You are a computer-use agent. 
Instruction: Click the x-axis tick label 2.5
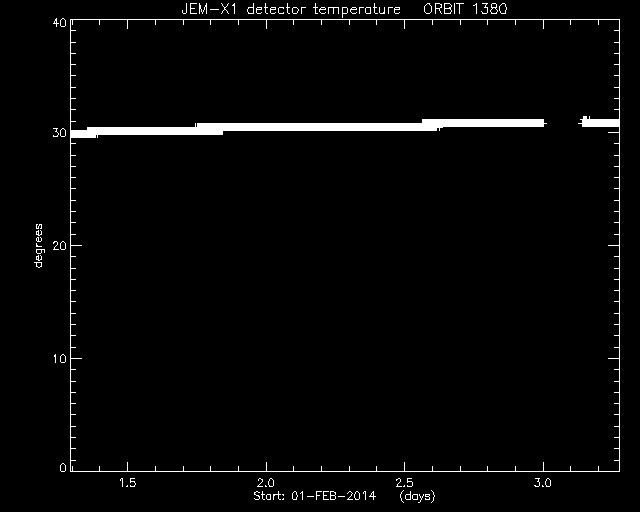pos(404,483)
